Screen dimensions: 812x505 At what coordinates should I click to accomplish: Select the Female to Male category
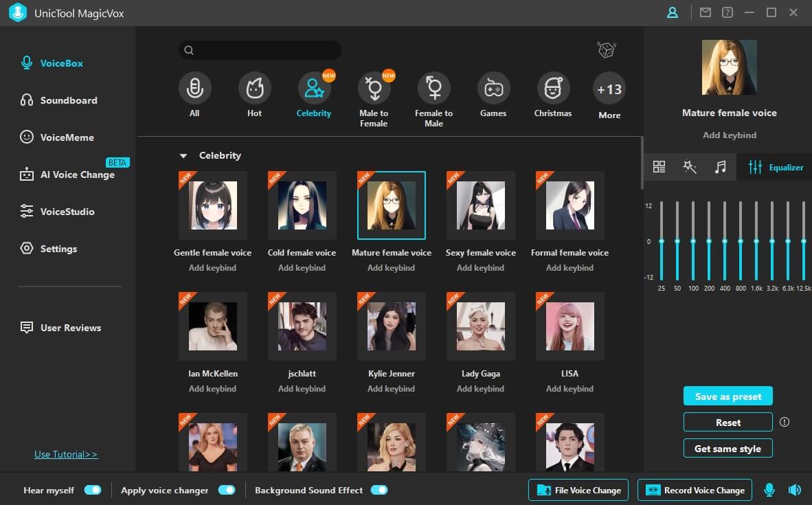pos(434,88)
